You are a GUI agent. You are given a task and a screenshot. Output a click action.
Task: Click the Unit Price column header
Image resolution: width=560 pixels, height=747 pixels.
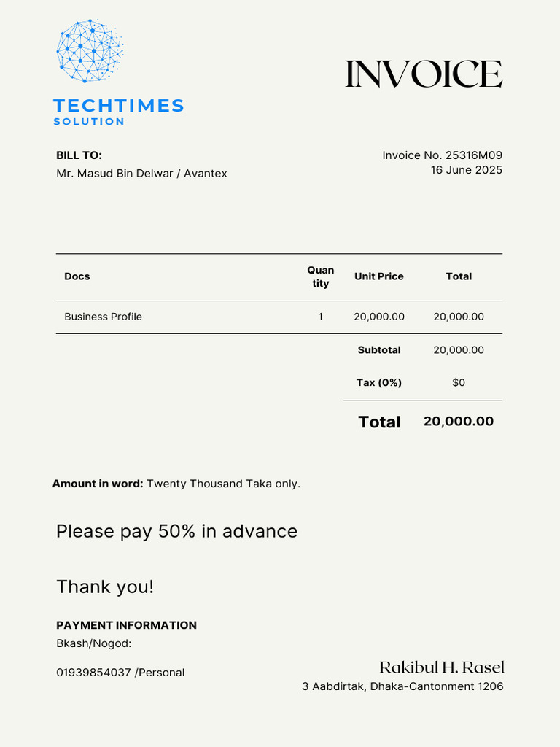point(379,276)
